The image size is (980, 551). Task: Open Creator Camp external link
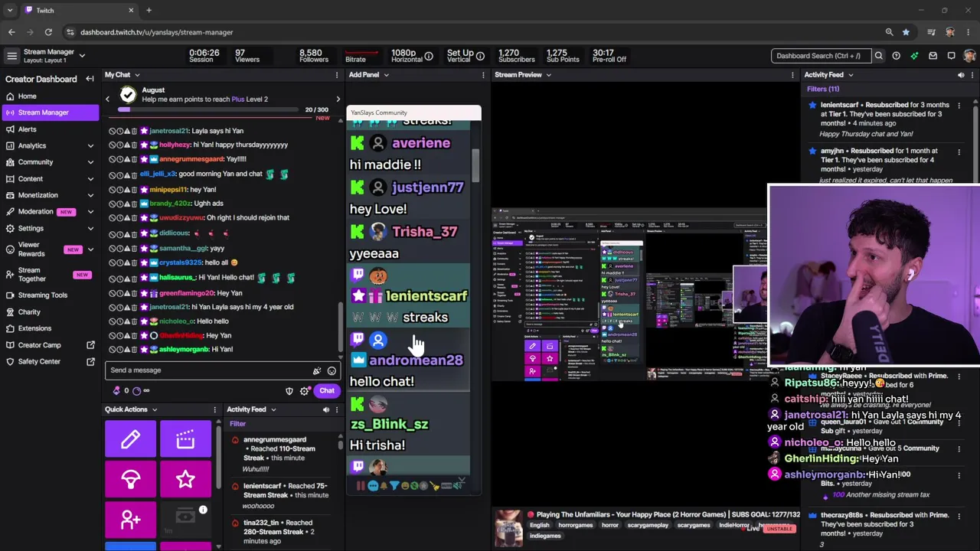pyautogui.click(x=50, y=345)
